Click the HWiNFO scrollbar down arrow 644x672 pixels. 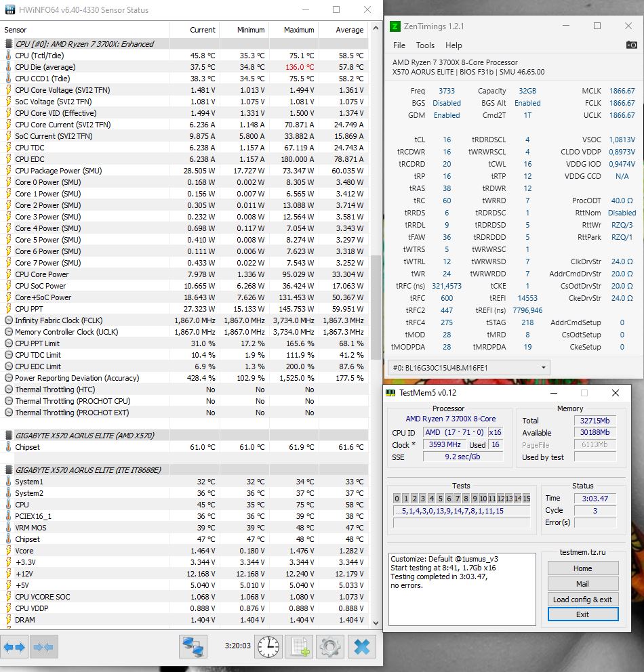[x=376, y=623]
